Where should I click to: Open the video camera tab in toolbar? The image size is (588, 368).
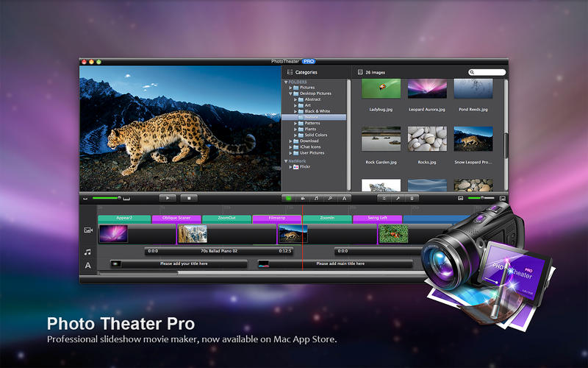[302, 198]
